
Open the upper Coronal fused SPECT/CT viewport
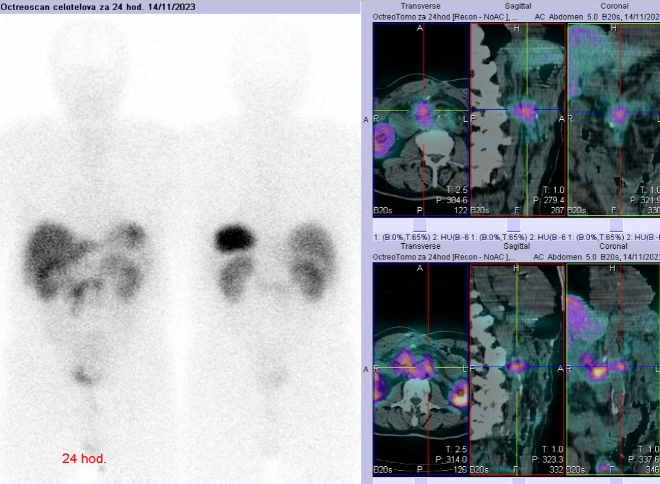tap(614, 120)
